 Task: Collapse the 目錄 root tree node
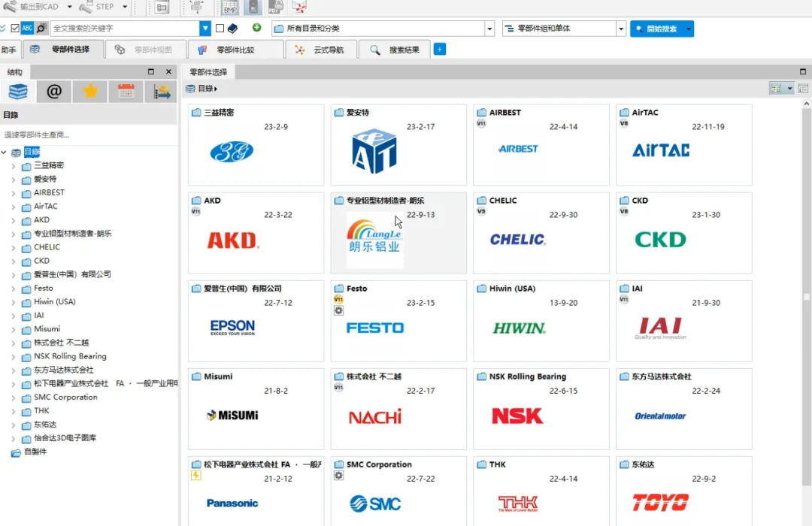pyautogui.click(x=5, y=153)
